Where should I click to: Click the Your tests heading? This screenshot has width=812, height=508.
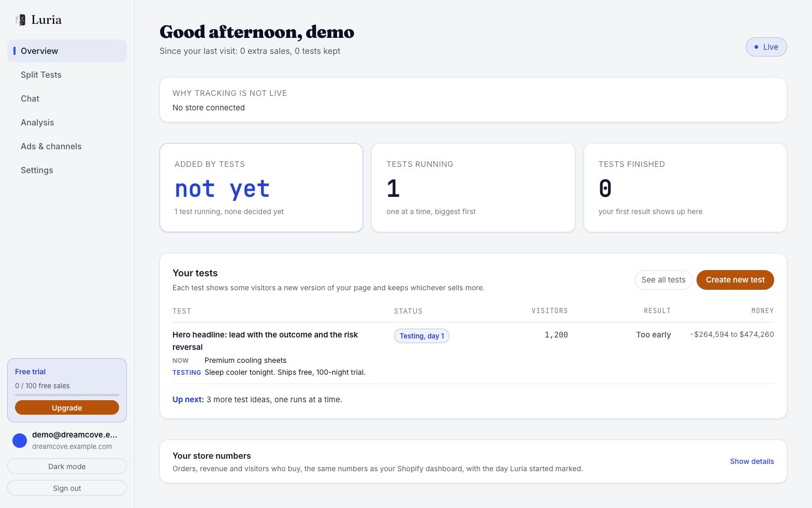pyautogui.click(x=195, y=273)
